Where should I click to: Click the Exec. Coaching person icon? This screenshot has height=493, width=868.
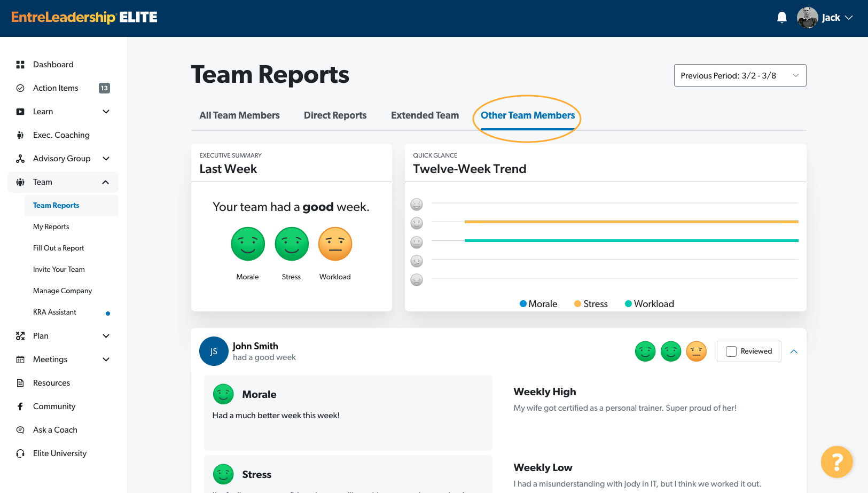[20, 135]
